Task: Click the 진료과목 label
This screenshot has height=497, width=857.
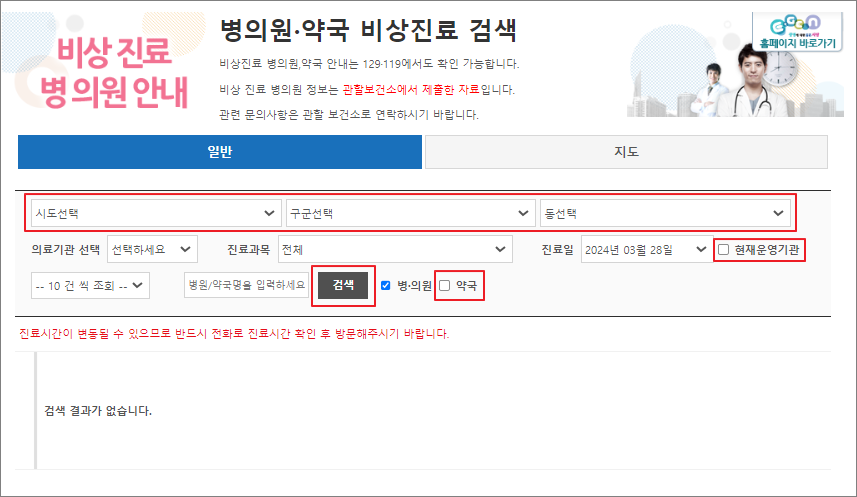Action: (248, 249)
